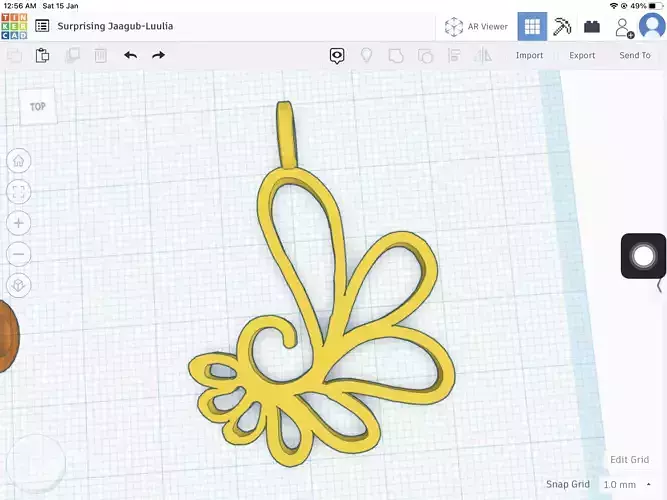Launch AR Viewer
The image size is (667, 500).
point(476,26)
